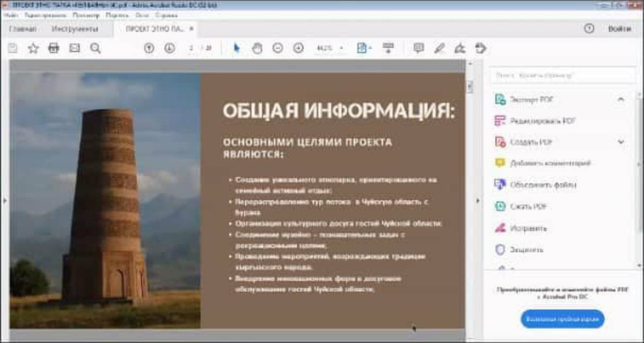Click the print icon in toolbar
644x343 pixels.
pos(54,48)
